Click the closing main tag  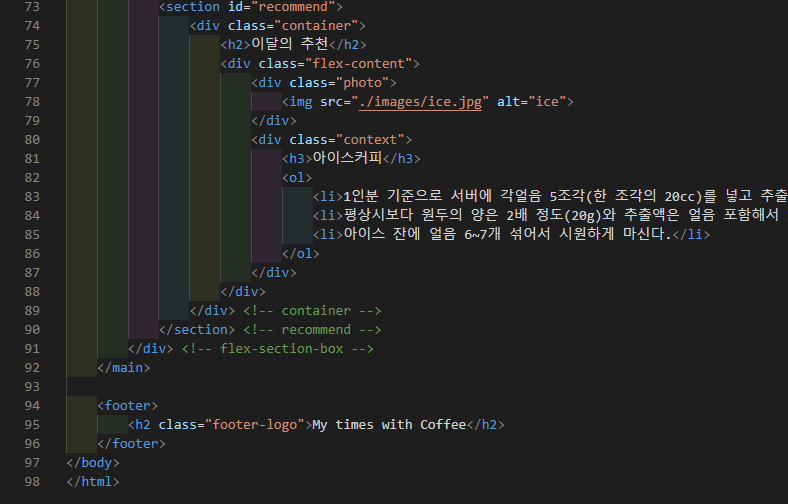[124, 368]
